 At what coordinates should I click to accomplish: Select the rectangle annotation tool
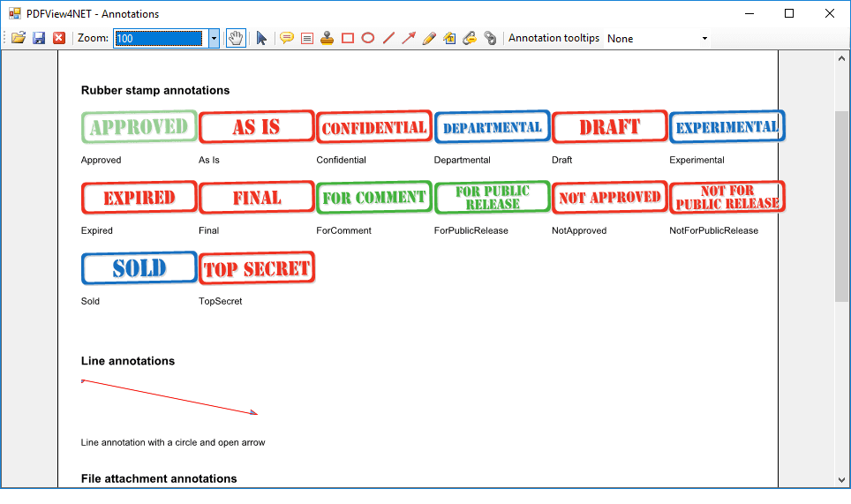pos(348,38)
